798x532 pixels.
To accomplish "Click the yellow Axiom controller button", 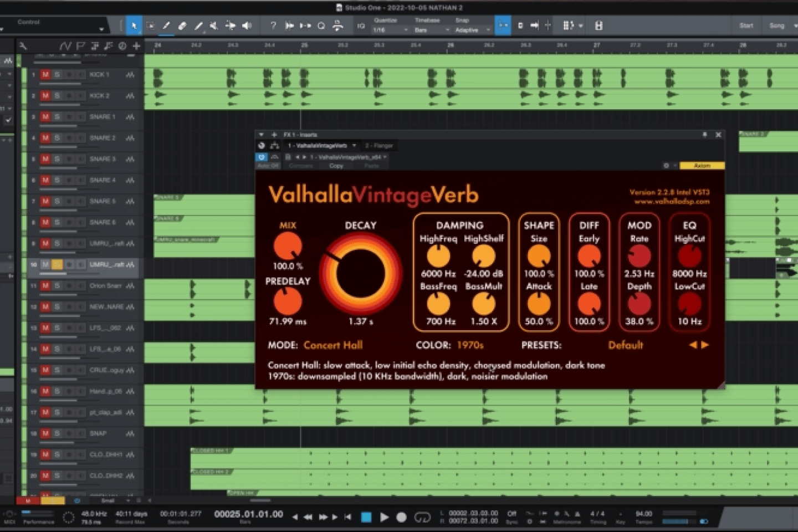I will (702, 166).
